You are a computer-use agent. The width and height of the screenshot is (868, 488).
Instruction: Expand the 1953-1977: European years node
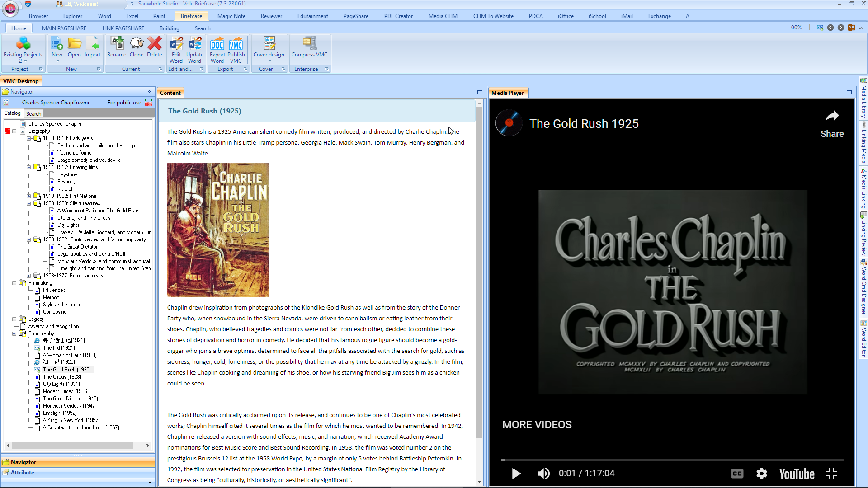29,276
